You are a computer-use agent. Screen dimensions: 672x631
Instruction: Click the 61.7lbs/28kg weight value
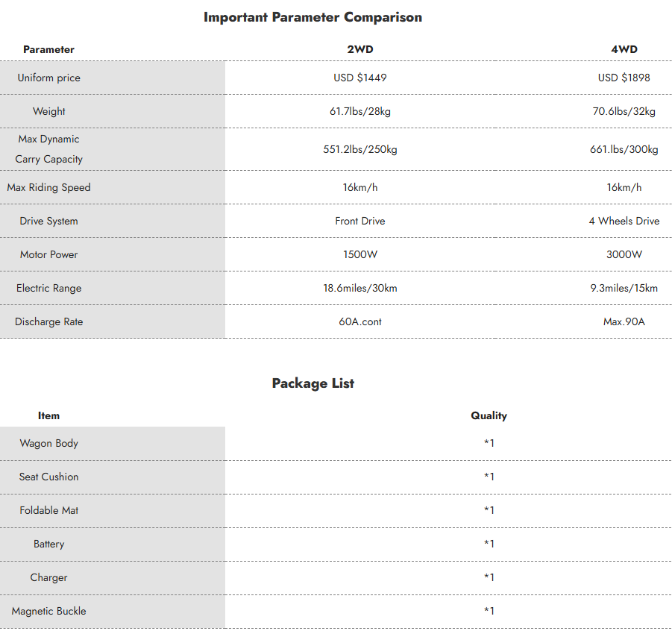pos(360,111)
